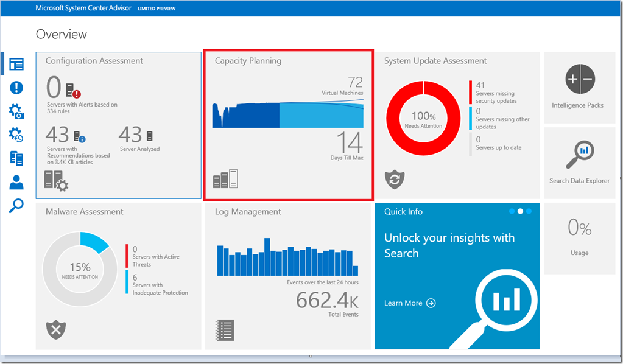Click the notebook icon in Log Management
Image resolution: width=623 pixels, height=364 pixels.
point(225,330)
